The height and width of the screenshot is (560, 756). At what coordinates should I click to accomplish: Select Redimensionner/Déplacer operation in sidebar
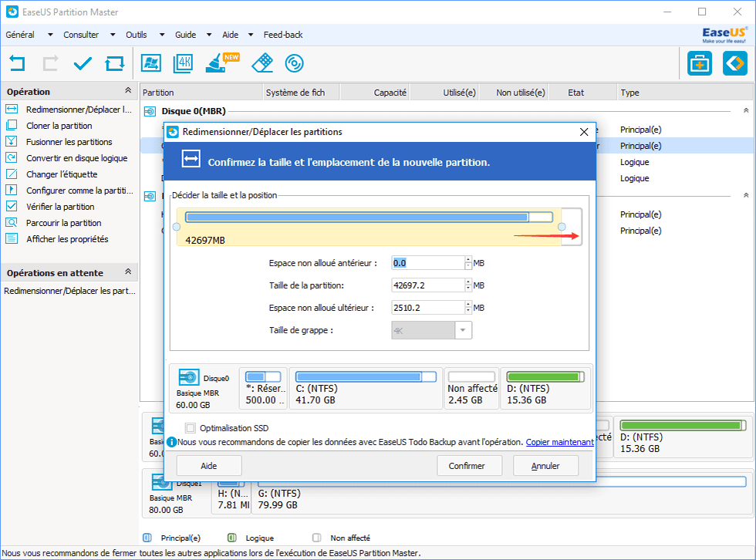69,110
